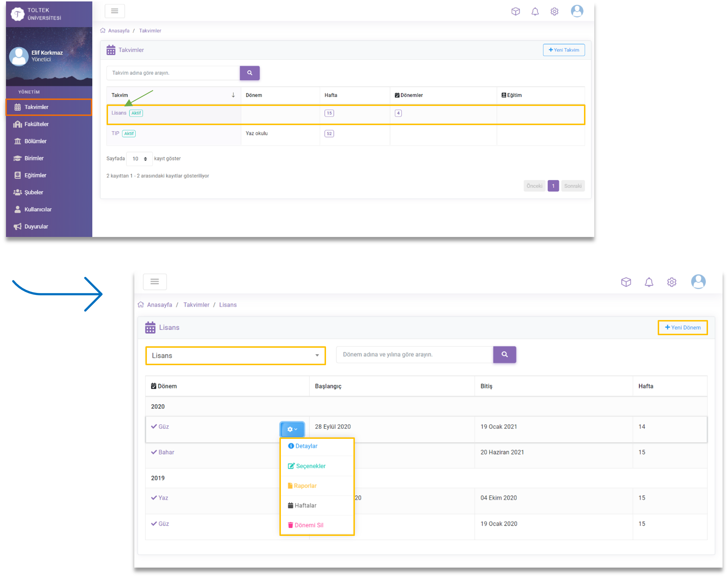Click page 1 pagination button
Screen dimensions: 728x577
(553, 186)
